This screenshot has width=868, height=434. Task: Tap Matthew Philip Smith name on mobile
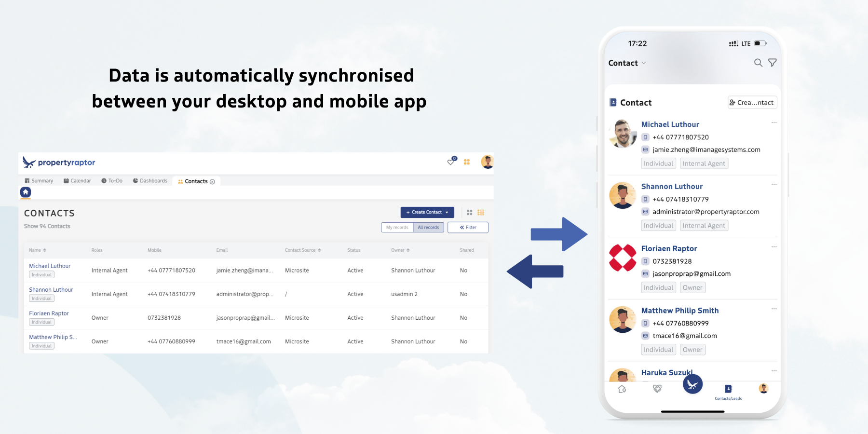(x=680, y=311)
